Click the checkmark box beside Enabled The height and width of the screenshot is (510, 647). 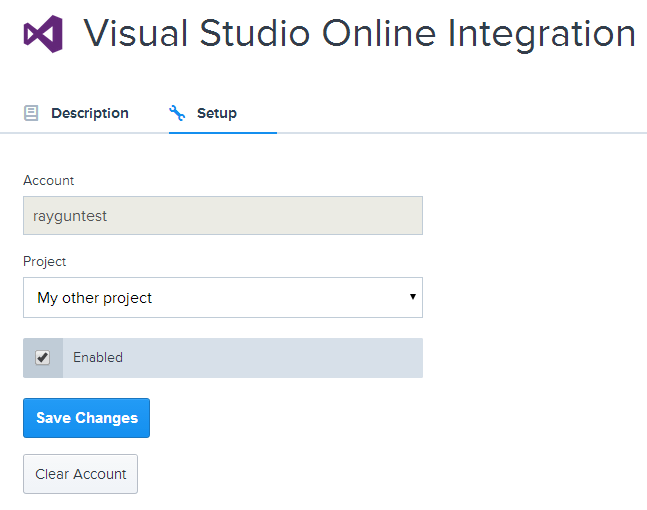point(43,357)
